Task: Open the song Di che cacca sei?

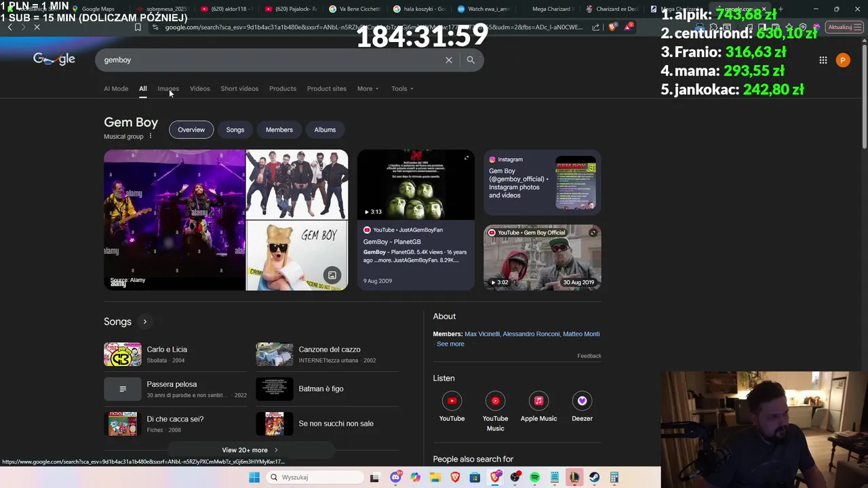Action: coord(176,424)
